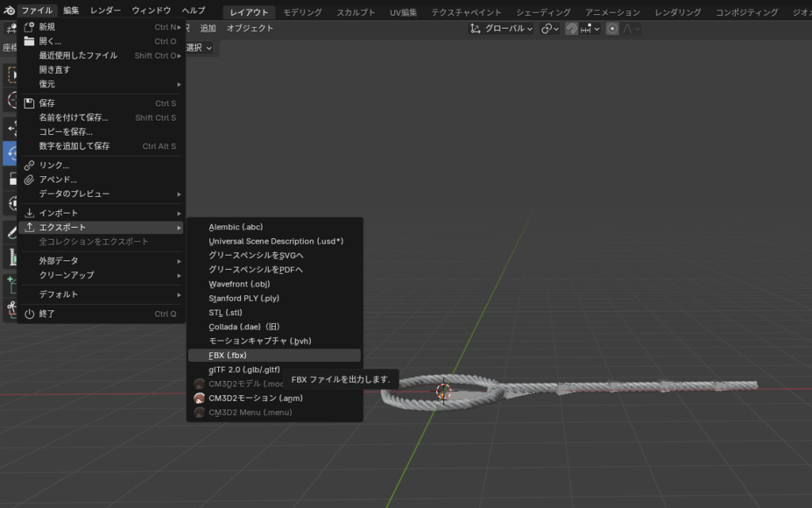
Task: Click the 保存 floppy disk icon
Action: pyautogui.click(x=29, y=103)
